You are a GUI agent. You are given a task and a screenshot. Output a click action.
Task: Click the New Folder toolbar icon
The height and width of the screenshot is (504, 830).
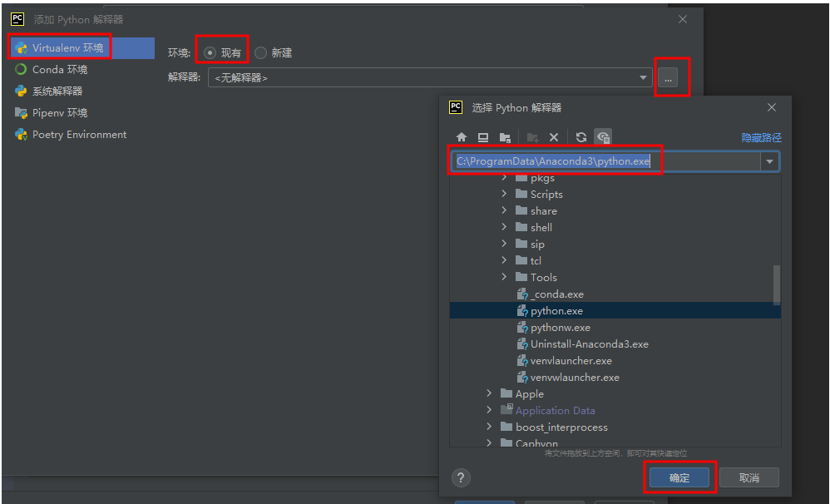[x=532, y=137]
